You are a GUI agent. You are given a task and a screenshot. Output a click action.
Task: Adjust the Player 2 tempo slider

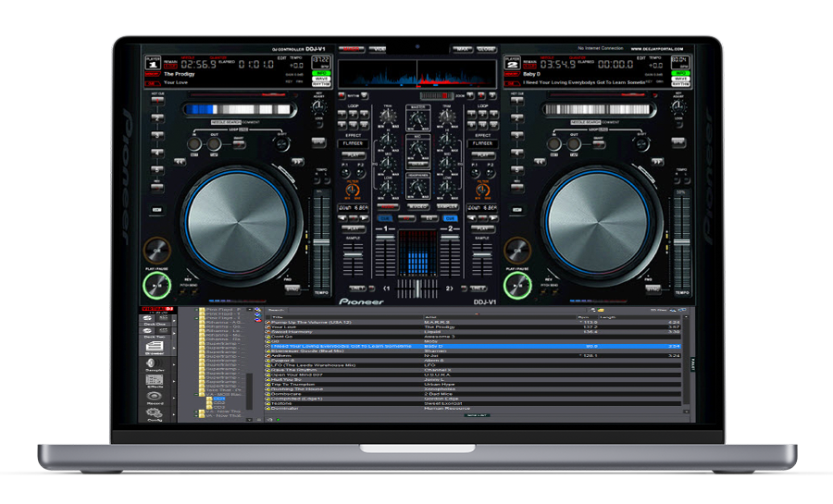coord(681,242)
